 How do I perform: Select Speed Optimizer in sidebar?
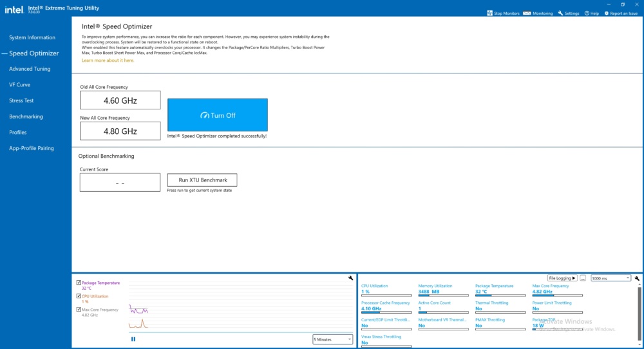pyautogui.click(x=33, y=53)
